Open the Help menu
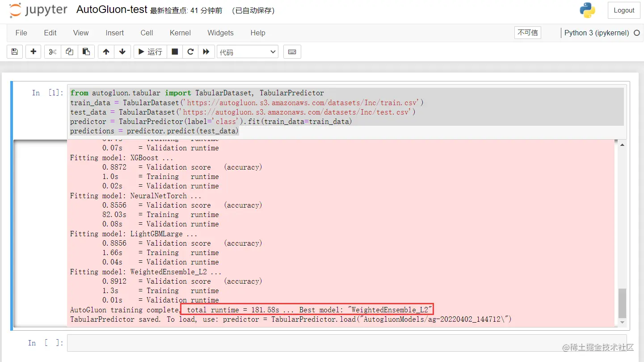This screenshot has height=362, width=644. (x=258, y=33)
